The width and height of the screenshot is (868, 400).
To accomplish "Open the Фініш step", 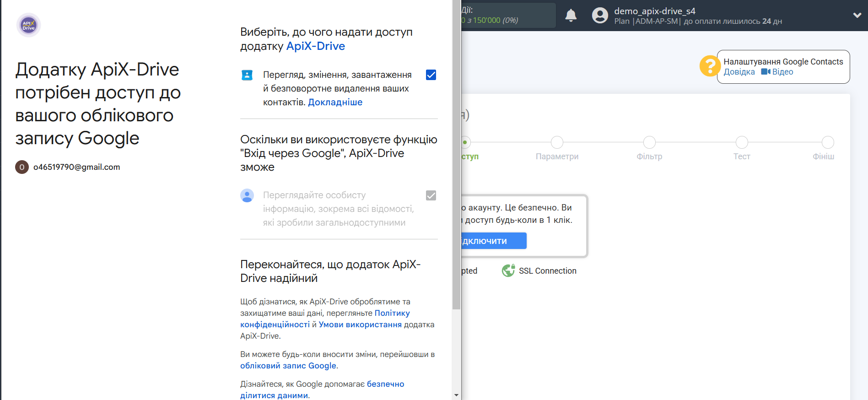I will (x=828, y=142).
